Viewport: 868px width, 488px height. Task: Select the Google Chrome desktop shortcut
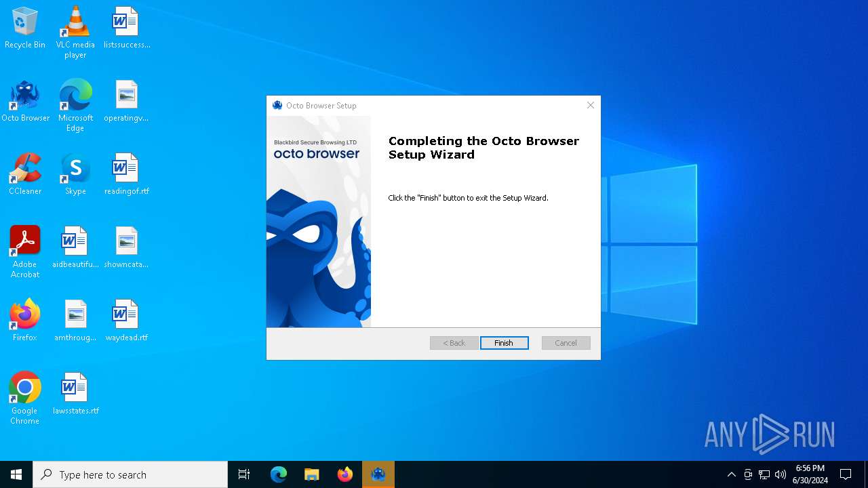point(25,399)
